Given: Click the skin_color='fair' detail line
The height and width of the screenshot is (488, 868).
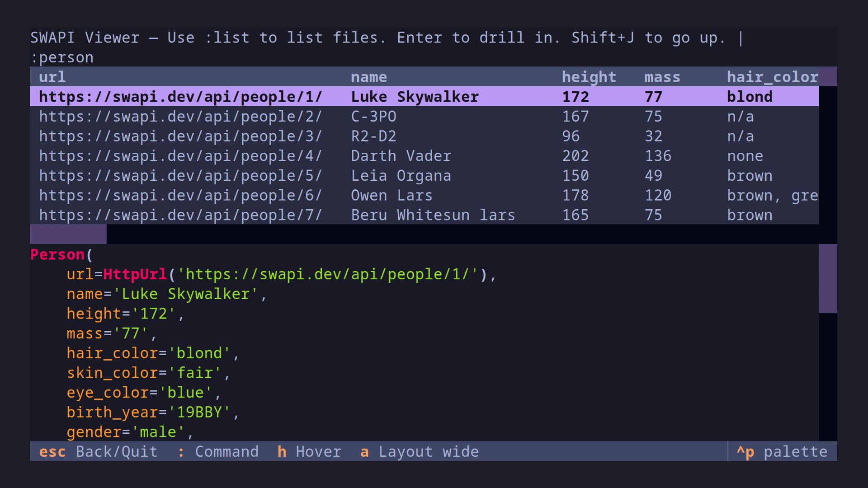Looking at the screenshot, I should (149, 373).
